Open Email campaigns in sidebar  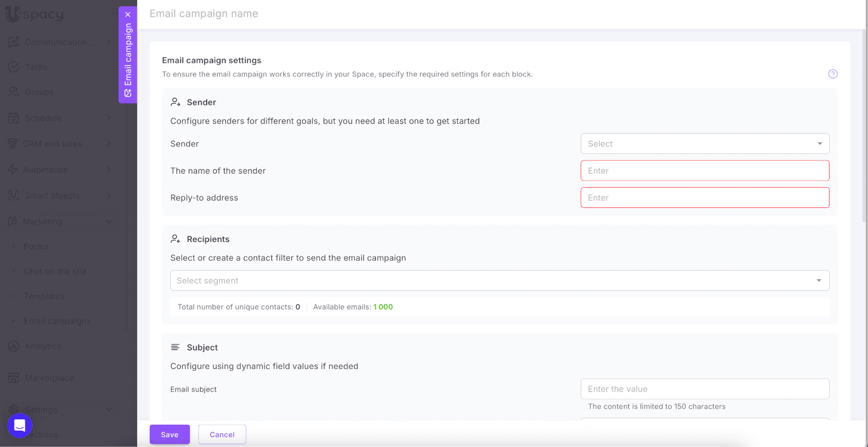[57, 321]
